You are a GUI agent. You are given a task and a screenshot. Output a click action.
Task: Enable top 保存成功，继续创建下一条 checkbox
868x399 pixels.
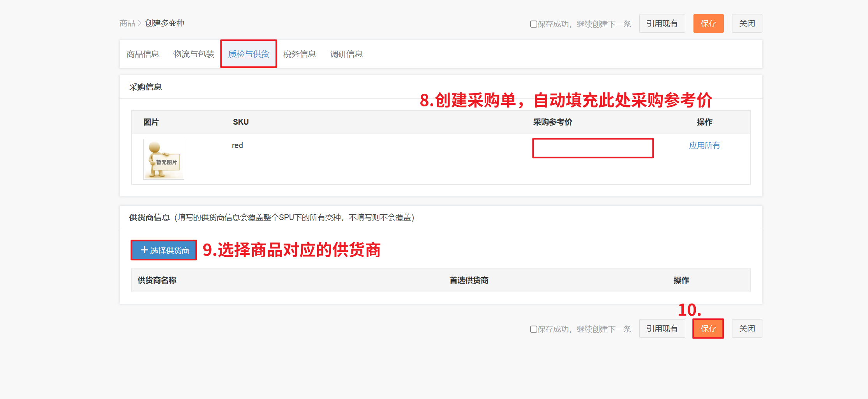(533, 24)
